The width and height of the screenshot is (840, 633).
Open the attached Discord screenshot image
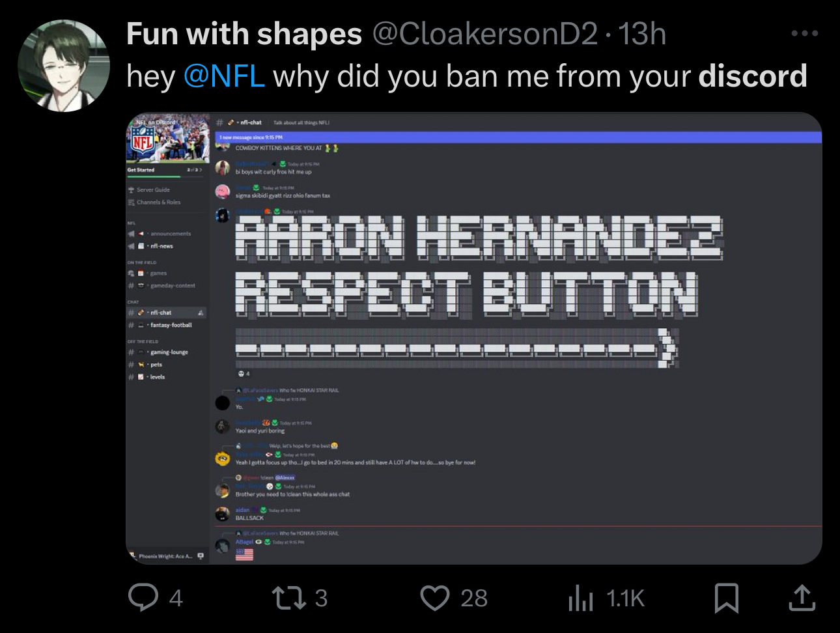click(473, 338)
